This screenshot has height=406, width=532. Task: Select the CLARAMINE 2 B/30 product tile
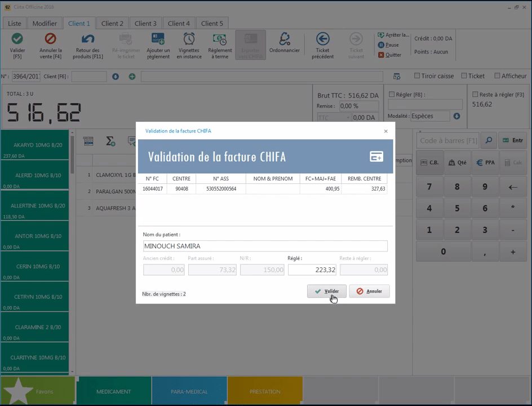[x=34, y=327]
